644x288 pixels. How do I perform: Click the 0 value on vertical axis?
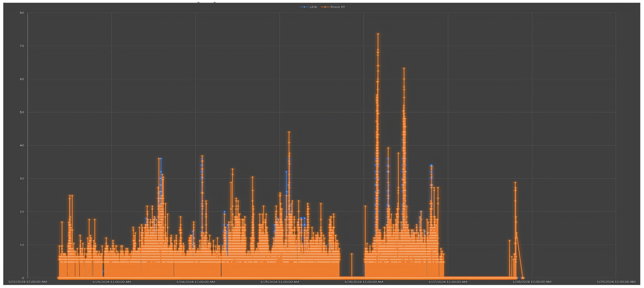pos(23,278)
